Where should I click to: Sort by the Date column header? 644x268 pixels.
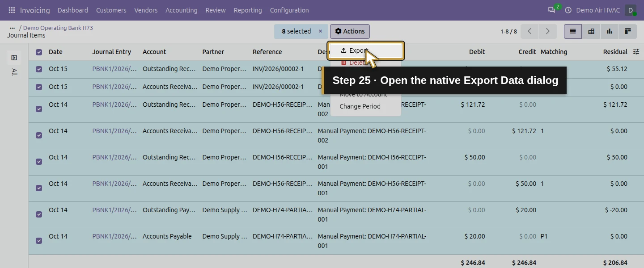click(55, 52)
